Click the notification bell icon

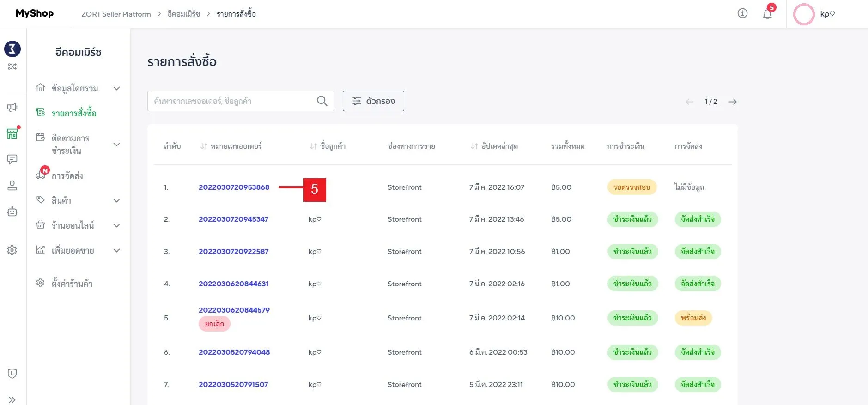[x=767, y=14]
